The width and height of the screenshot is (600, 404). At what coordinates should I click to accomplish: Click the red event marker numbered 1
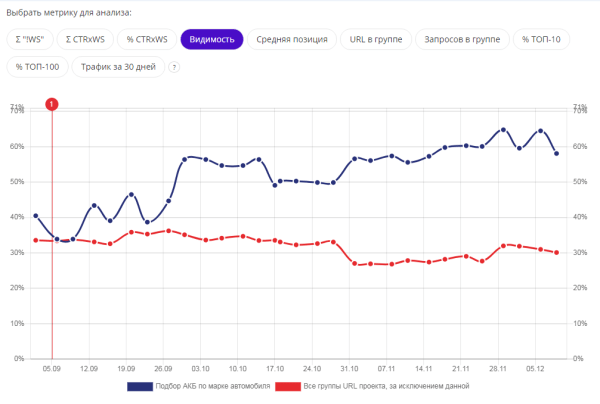coord(52,103)
